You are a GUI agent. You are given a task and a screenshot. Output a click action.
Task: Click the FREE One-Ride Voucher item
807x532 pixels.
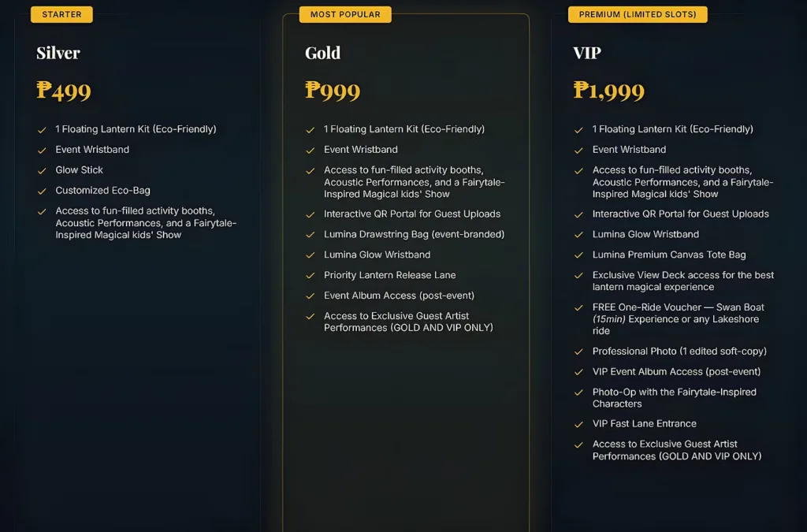[678, 319]
